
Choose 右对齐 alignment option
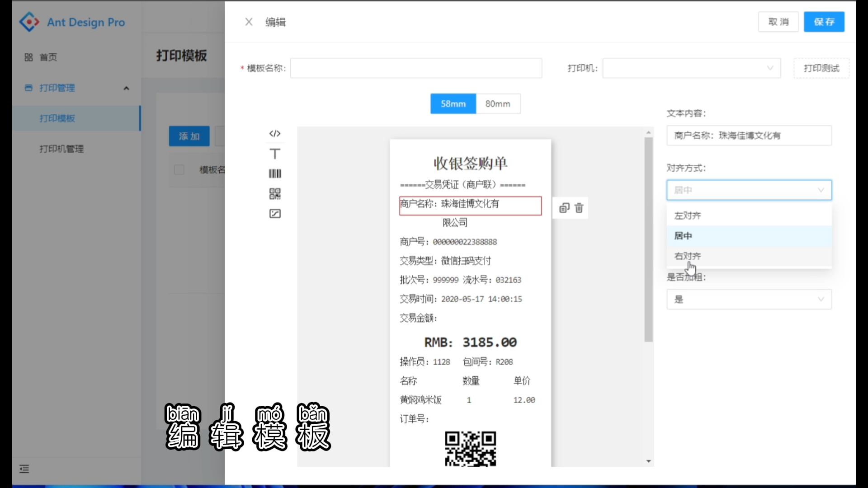(x=749, y=256)
